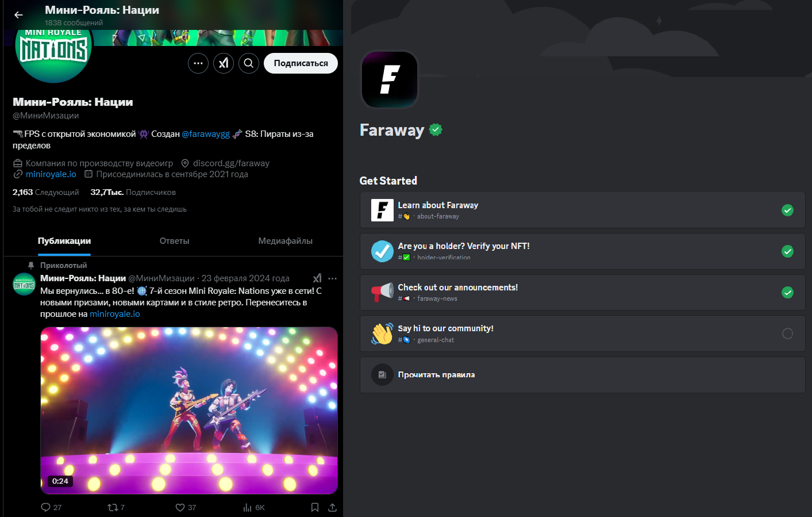This screenshot has height=517, width=812.
Task: Click the blue checkmark holder verification icon
Action: pos(382,251)
